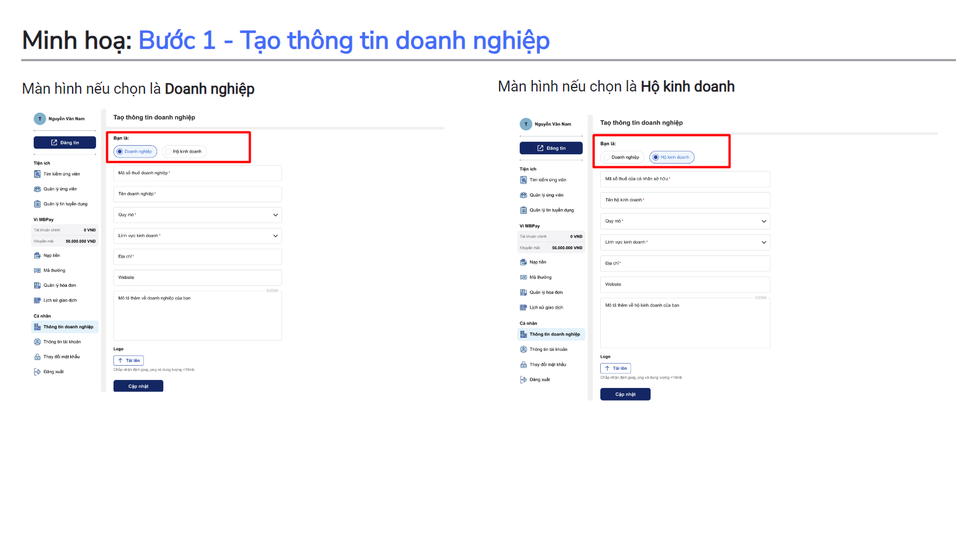Viewport: 980px width, 536px height.
Task: Click Nạp tiền icon in Doanh nghiệp screen
Action: click(x=37, y=255)
